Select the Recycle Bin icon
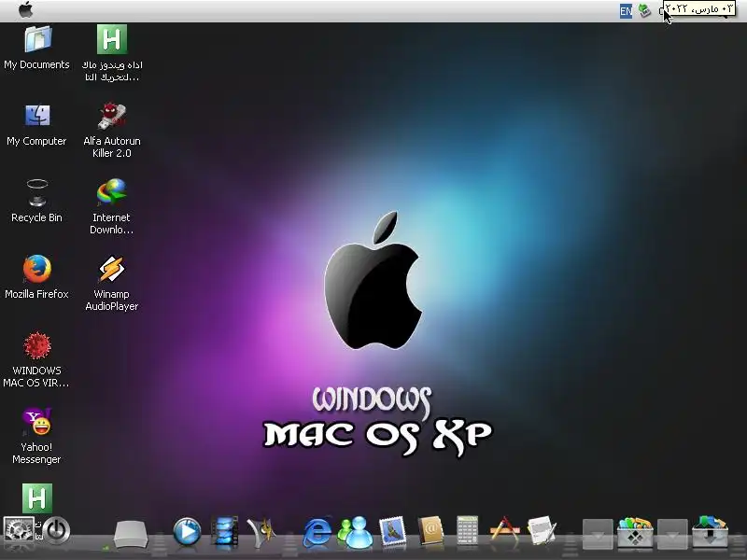The height and width of the screenshot is (560, 747). pyautogui.click(x=37, y=192)
